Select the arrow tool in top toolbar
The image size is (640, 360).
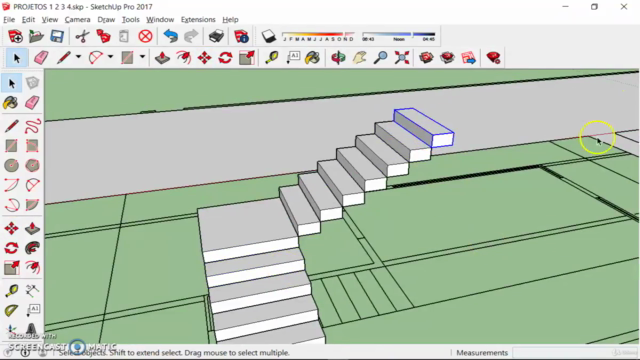point(17,58)
